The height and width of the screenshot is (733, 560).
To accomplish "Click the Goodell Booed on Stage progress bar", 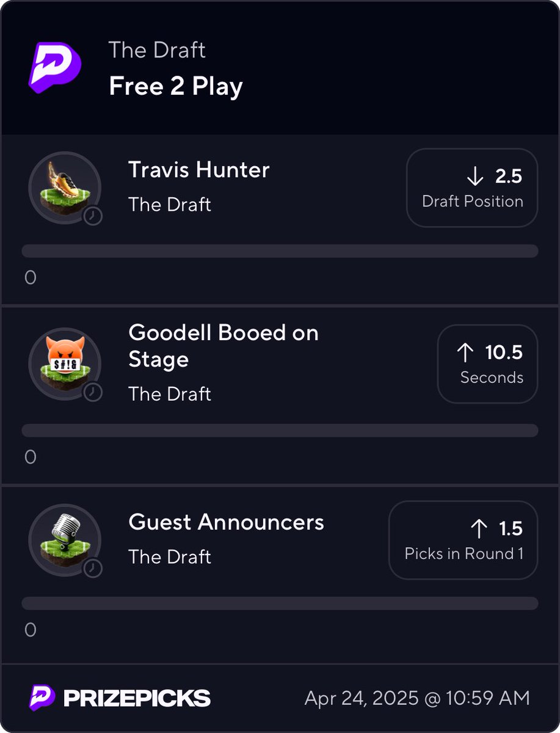I will tap(280, 430).
